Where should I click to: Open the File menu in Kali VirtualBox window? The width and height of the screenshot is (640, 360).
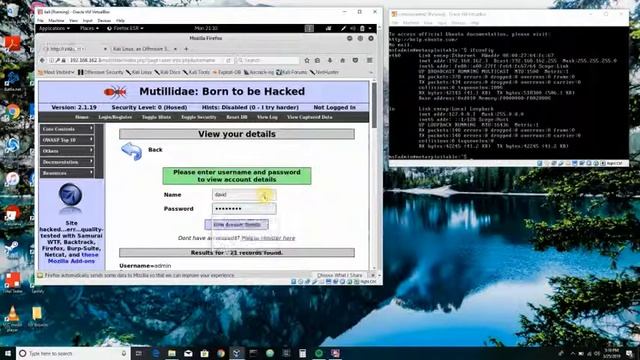tap(40, 20)
